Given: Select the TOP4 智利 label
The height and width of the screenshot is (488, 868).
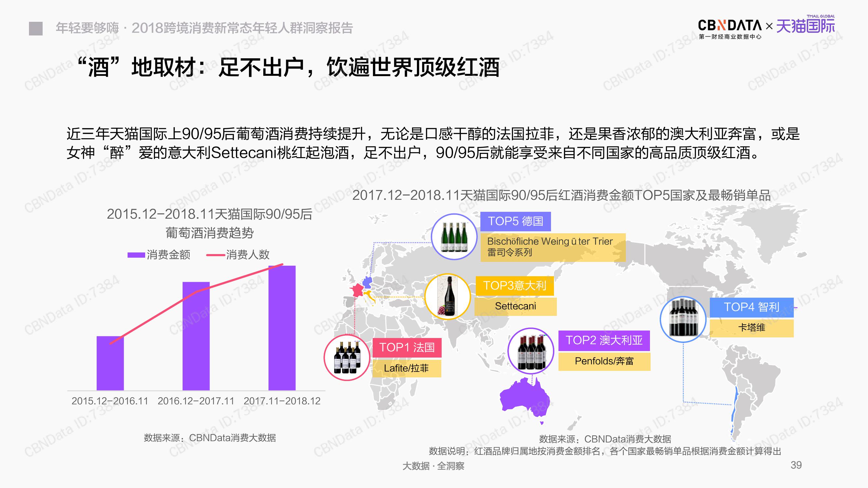Looking at the screenshot, I should click(751, 307).
